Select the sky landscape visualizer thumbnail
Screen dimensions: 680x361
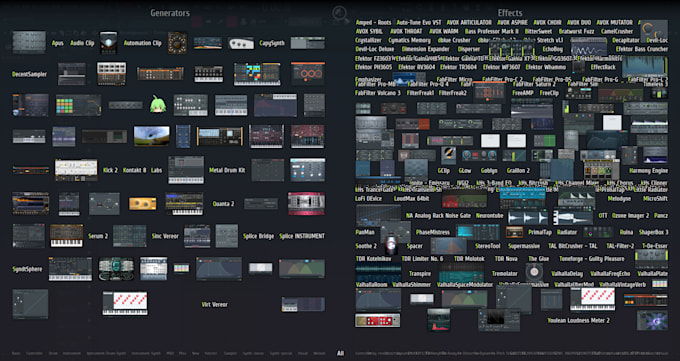(151, 136)
